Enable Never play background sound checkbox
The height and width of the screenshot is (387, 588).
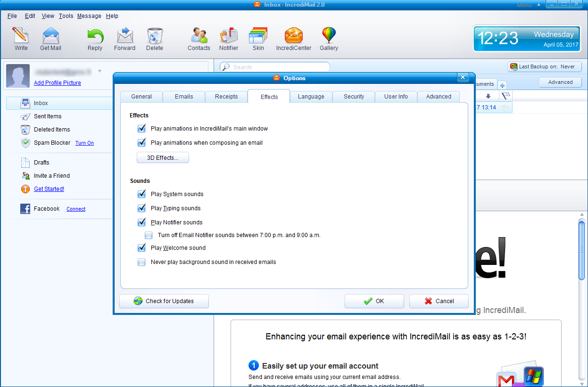tap(141, 262)
